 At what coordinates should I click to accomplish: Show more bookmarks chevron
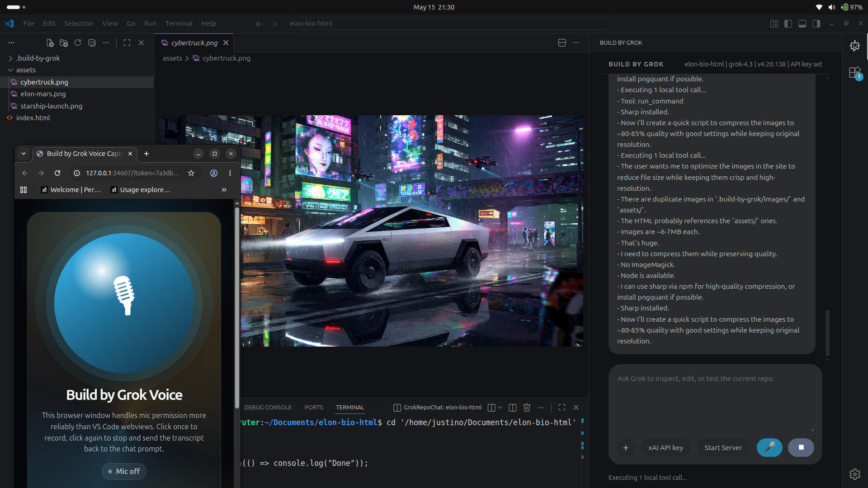tap(224, 190)
